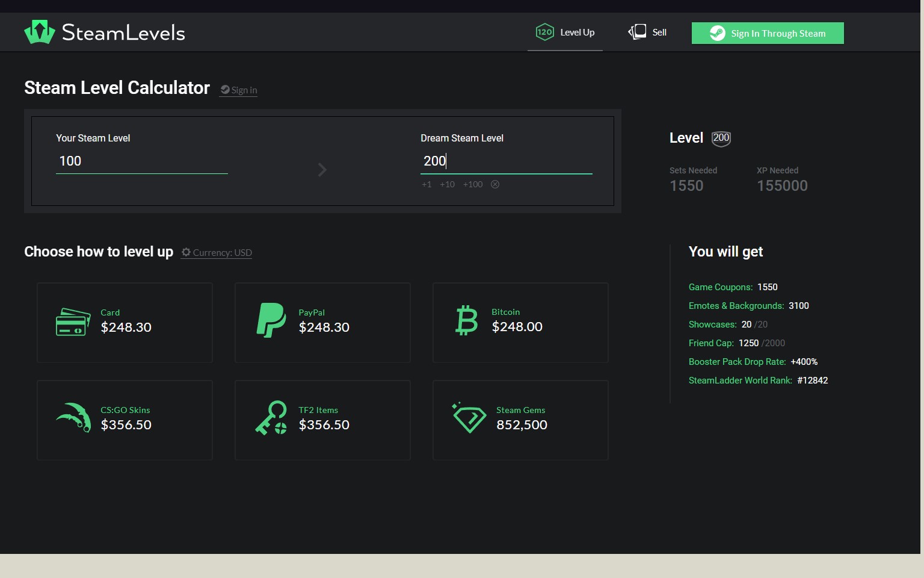Viewport: 924px width, 578px height.
Task: Follow the Sign in link near title
Action: tap(239, 90)
